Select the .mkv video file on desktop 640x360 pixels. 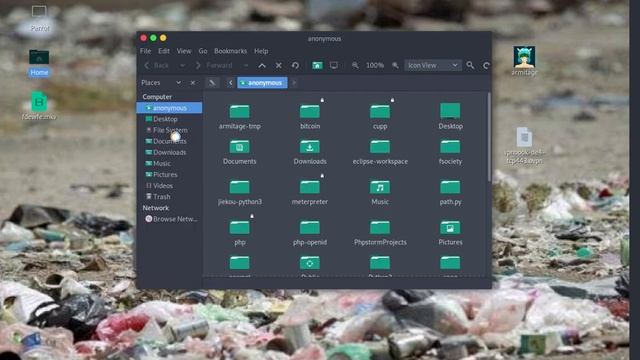(x=39, y=106)
